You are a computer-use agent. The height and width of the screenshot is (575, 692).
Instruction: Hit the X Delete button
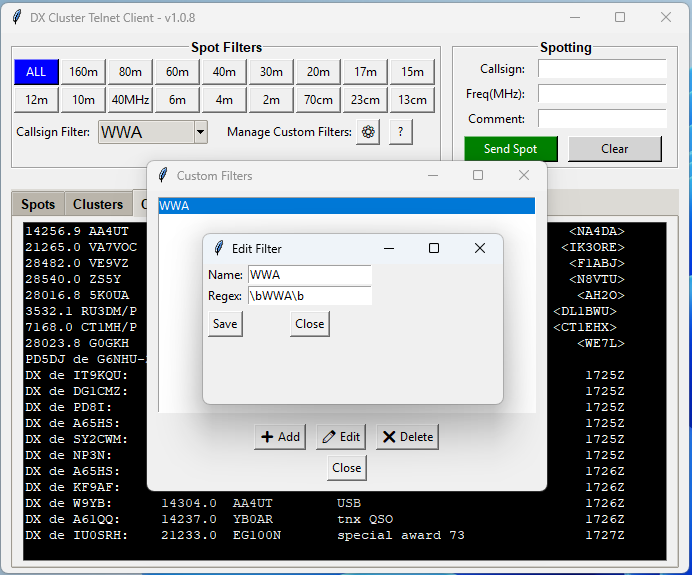(407, 437)
